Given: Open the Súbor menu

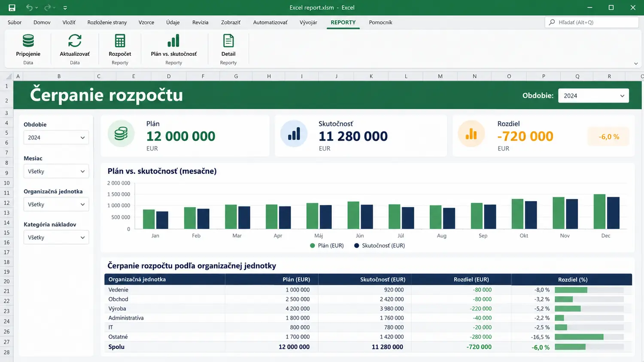Looking at the screenshot, I should click(15, 22).
